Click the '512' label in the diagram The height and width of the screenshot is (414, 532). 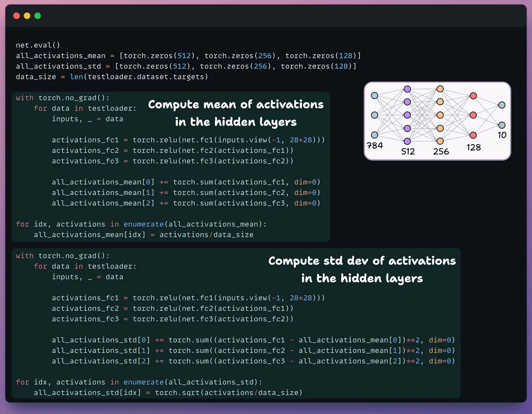[408, 151]
